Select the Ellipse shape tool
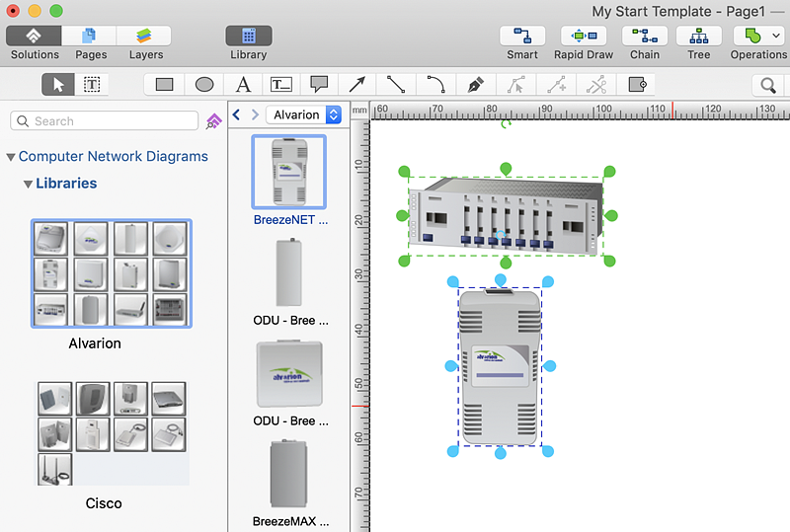Viewport: 790px width, 532px height. pyautogui.click(x=204, y=85)
